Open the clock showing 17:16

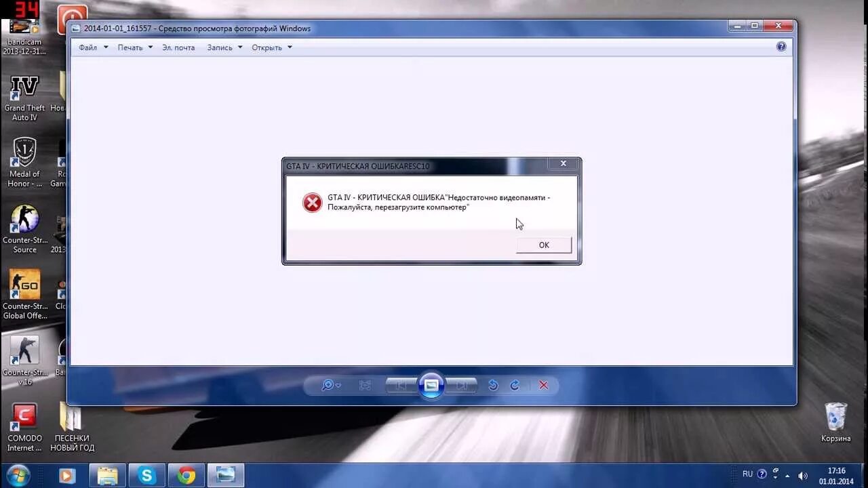click(x=836, y=476)
